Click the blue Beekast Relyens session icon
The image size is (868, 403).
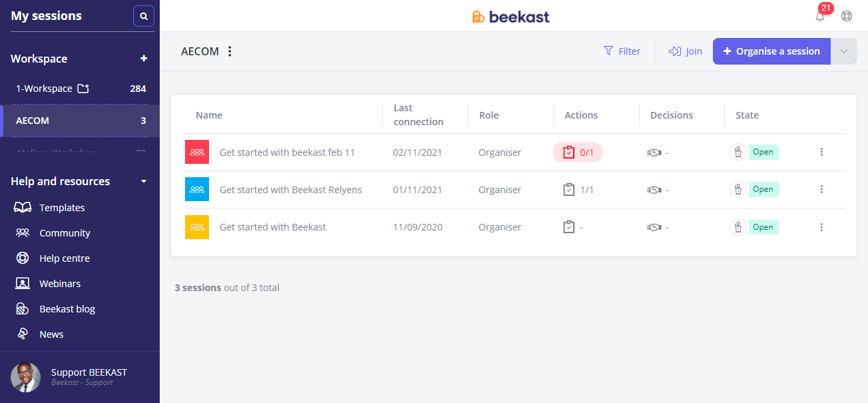coord(197,189)
